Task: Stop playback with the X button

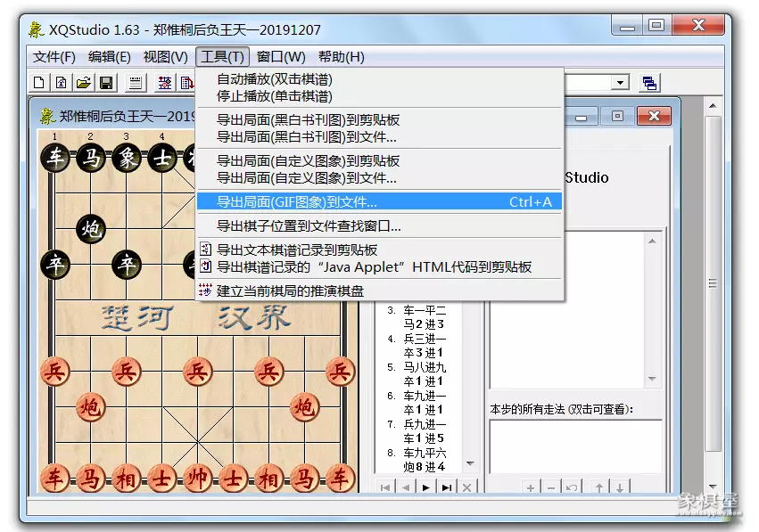Action: (x=466, y=486)
